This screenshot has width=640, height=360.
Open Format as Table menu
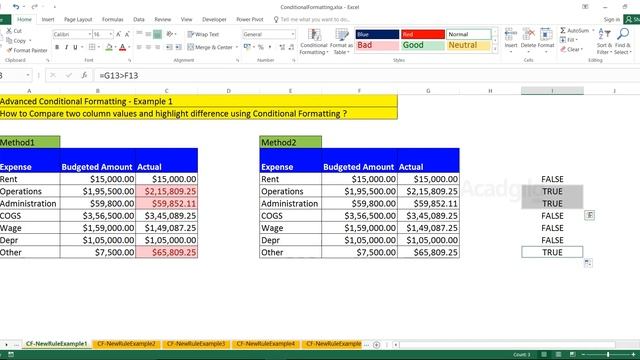click(x=341, y=42)
